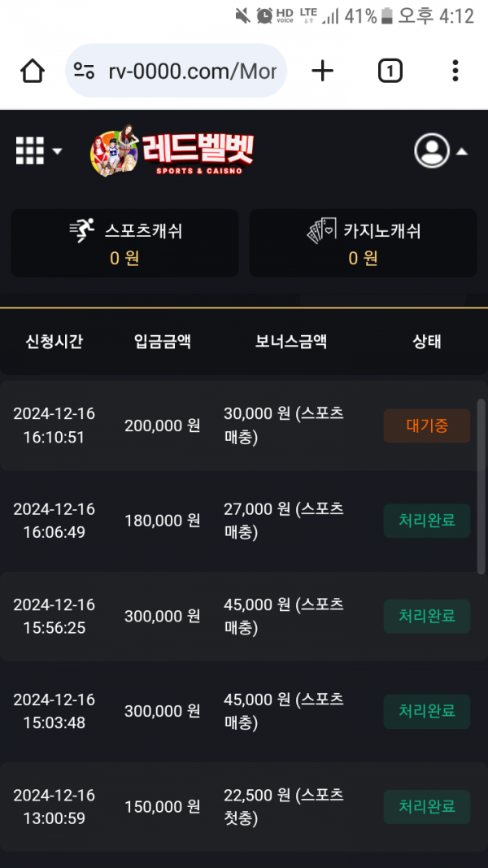This screenshot has height=868, width=488.
Task: Click the 신청시간 column header
Action: click(54, 342)
